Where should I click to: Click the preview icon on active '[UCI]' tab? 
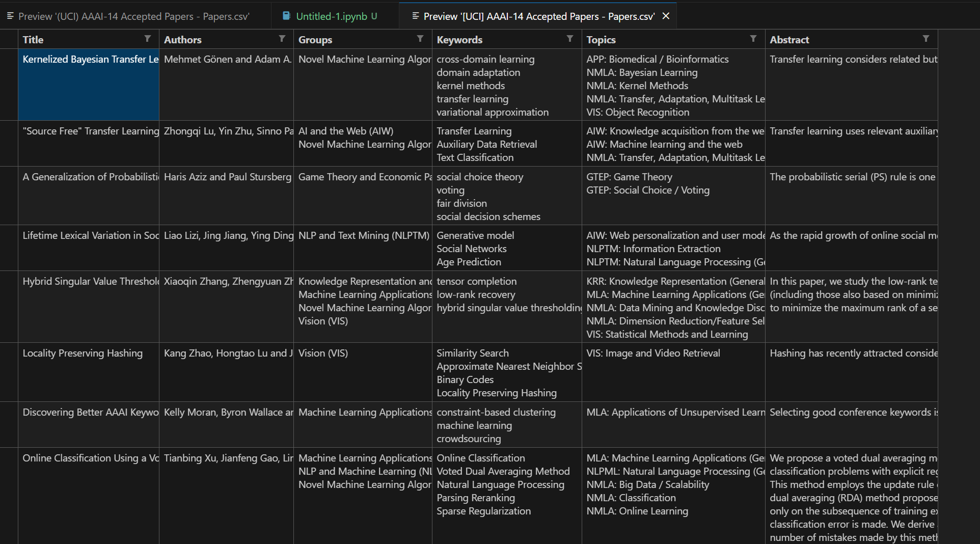coord(416,16)
